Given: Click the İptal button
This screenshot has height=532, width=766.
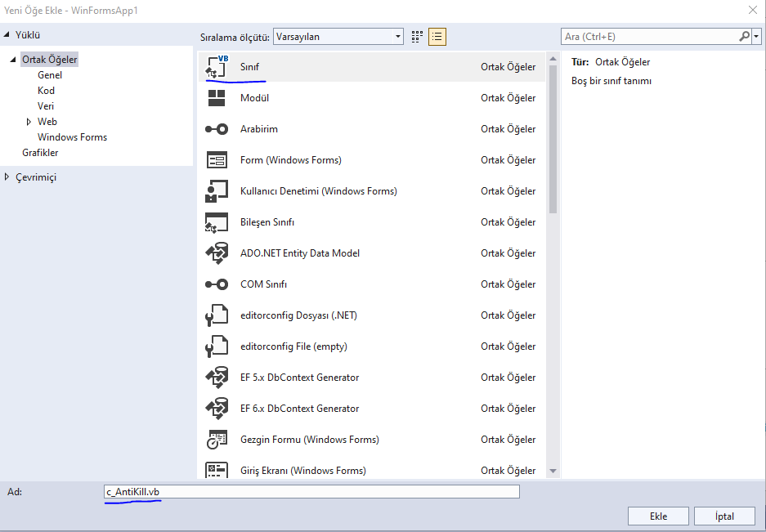Looking at the screenshot, I should coord(724,516).
